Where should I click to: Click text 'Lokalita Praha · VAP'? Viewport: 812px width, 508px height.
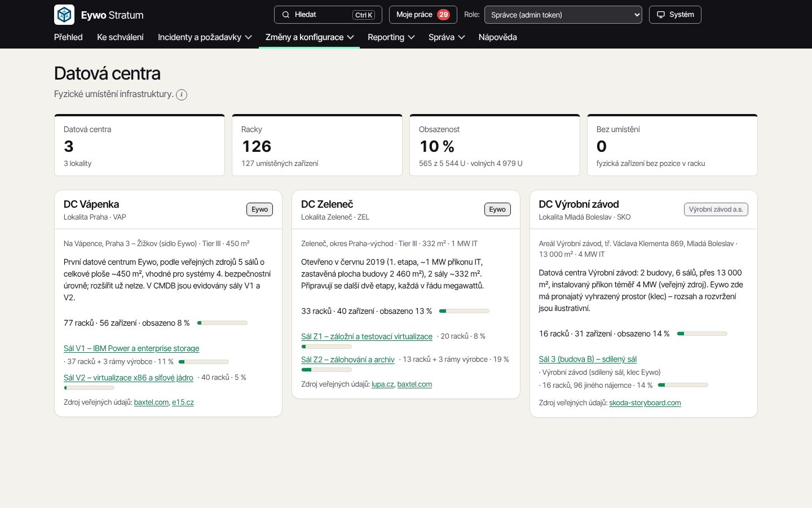tap(95, 217)
